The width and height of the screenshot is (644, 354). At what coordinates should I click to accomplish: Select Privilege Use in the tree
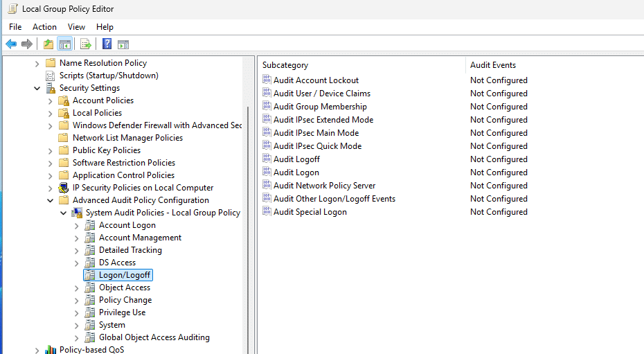122,312
